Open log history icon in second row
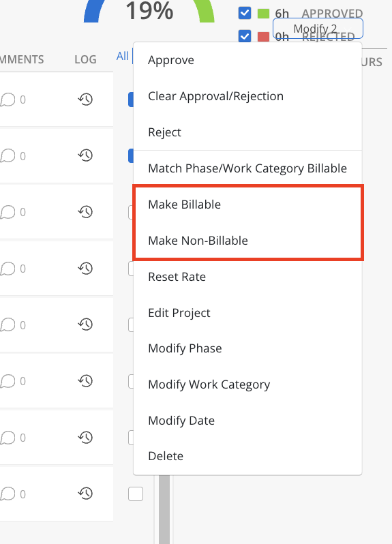 coord(85,155)
